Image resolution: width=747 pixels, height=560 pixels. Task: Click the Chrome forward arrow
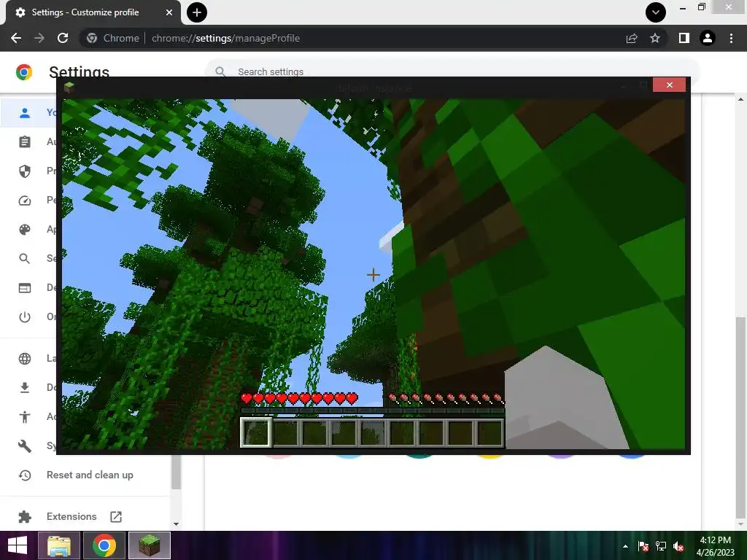pos(39,38)
